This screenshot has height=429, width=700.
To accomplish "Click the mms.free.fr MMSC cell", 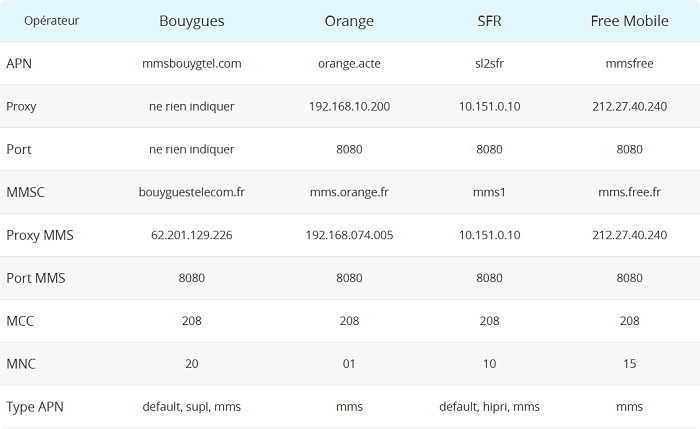I will click(629, 192).
